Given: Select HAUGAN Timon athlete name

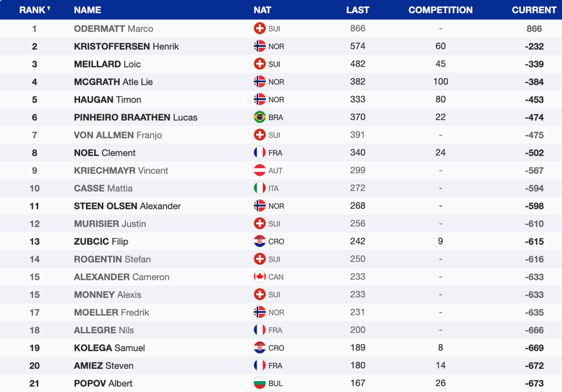Looking at the screenshot, I should click(108, 99).
